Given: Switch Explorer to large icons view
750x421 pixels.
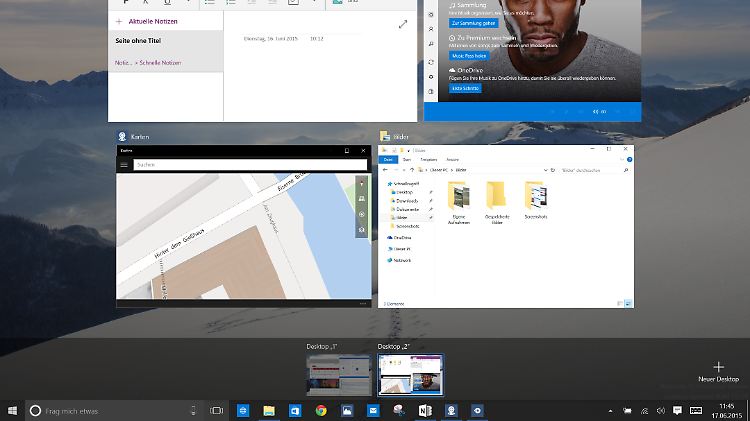Looking at the screenshot, I should [628, 303].
